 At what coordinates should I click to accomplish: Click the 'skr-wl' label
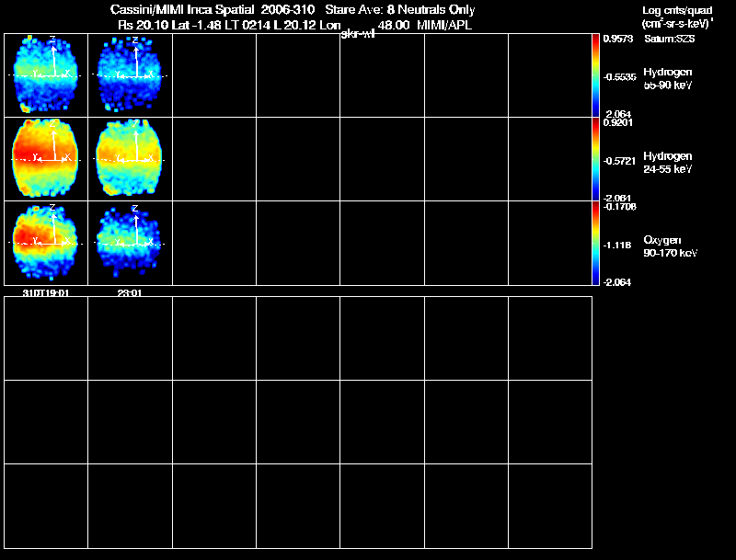[x=357, y=34]
